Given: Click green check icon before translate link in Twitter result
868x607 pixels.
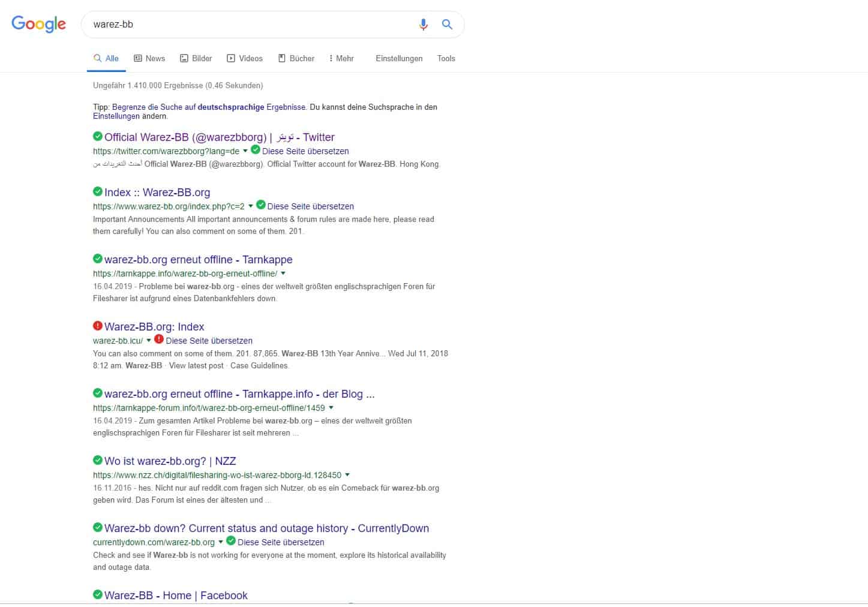Looking at the screenshot, I should [x=256, y=150].
